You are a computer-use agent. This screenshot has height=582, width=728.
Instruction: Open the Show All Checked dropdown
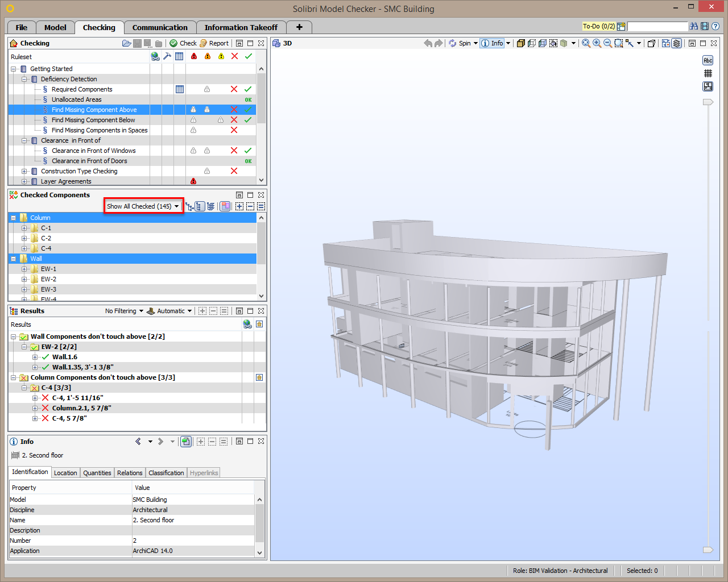143,206
